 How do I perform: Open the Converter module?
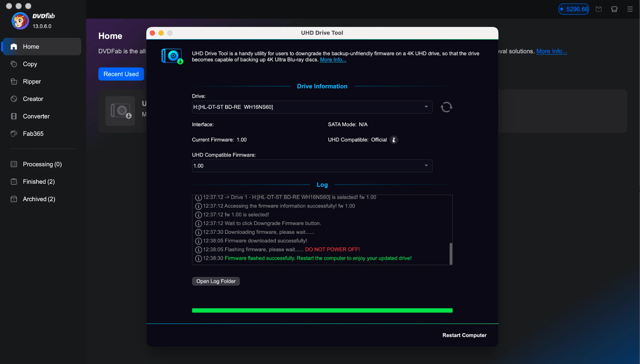42,116
